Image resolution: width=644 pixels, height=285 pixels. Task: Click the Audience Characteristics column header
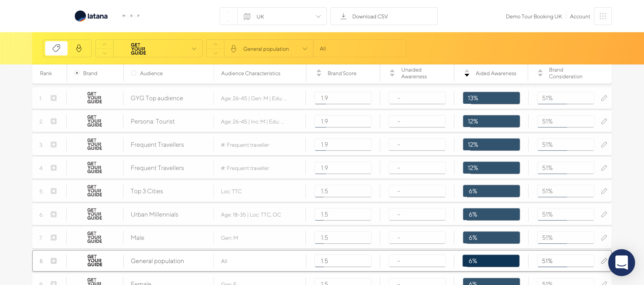pyautogui.click(x=250, y=73)
